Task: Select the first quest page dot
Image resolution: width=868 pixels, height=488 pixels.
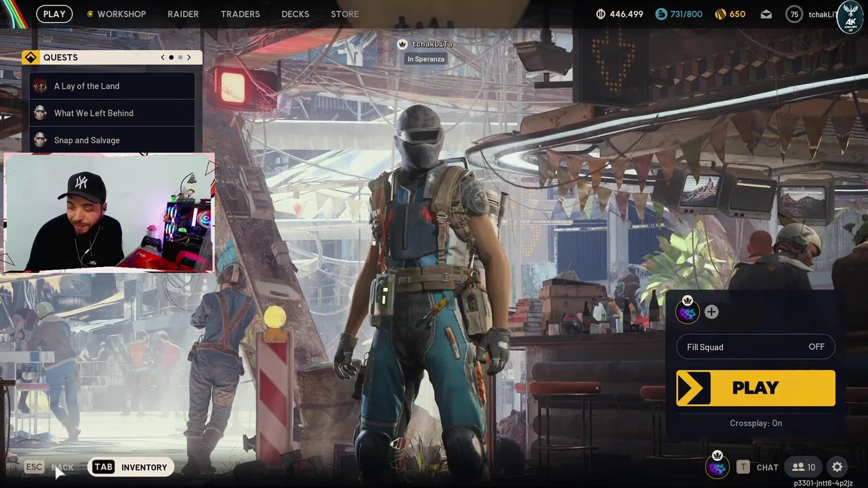Action: [171, 58]
